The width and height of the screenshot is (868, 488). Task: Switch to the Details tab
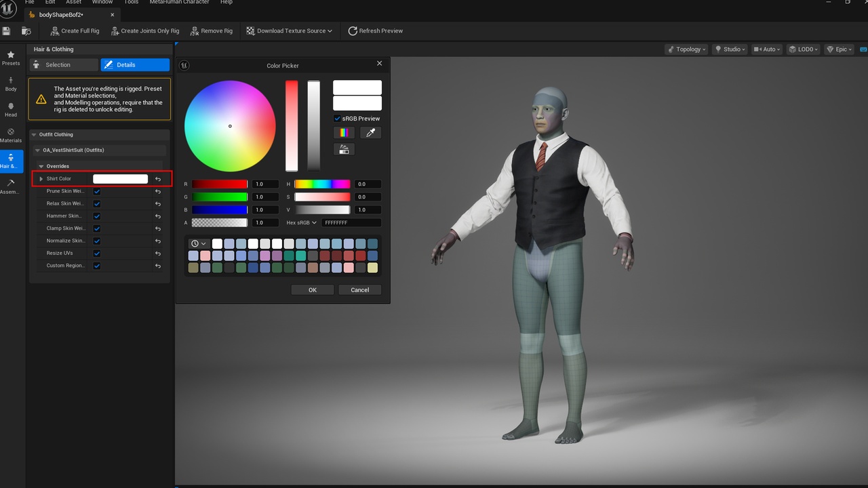[135, 64]
